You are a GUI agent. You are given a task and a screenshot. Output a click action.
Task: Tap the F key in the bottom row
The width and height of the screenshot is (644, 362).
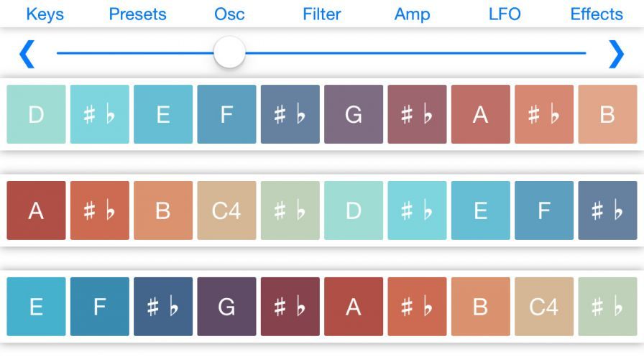[x=100, y=307]
